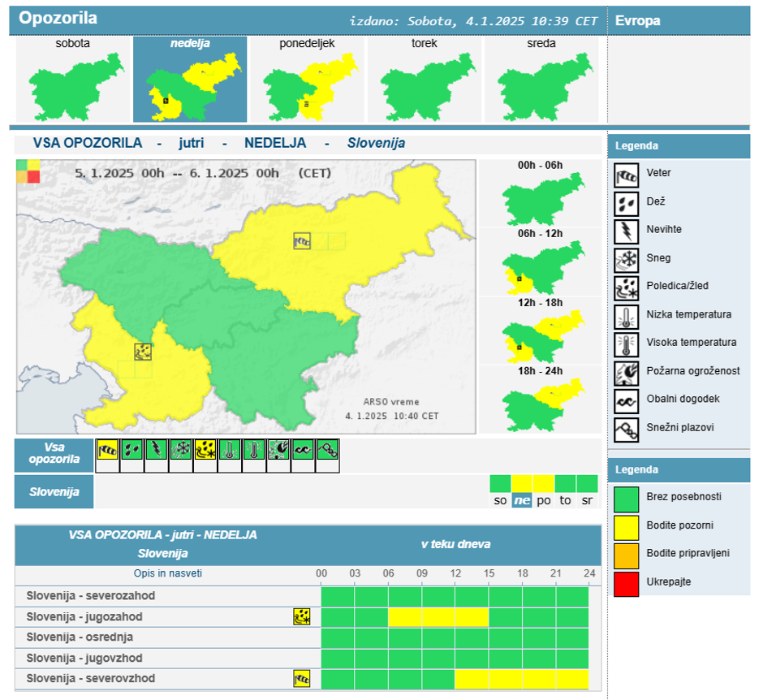Open the sreda warning map tab

[541, 80]
